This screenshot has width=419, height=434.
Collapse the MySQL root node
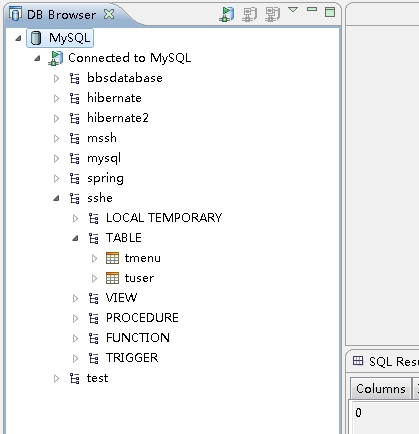(18, 38)
